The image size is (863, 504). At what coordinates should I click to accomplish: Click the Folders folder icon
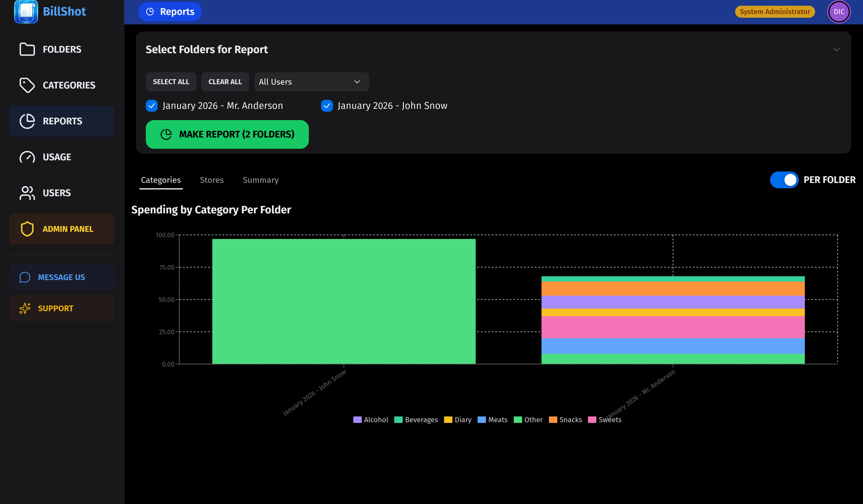pos(27,49)
